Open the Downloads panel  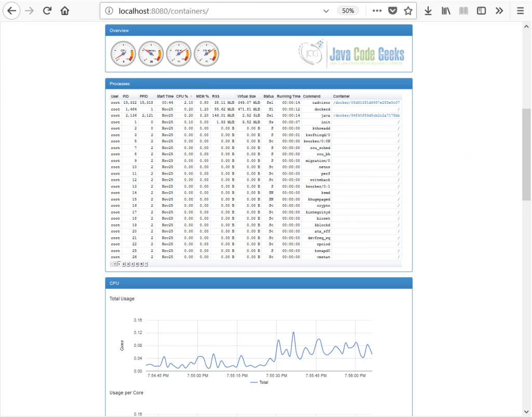tap(428, 11)
